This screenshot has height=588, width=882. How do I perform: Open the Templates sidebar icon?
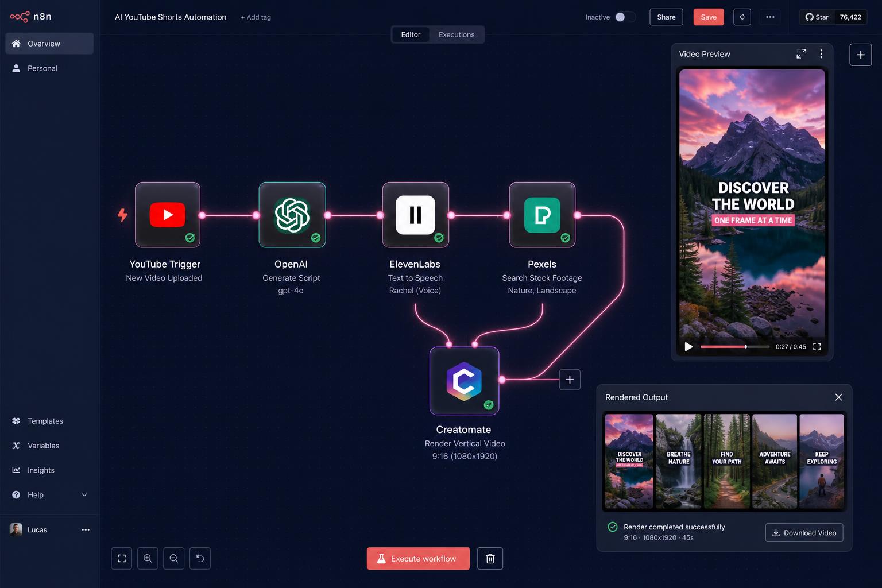(x=16, y=421)
